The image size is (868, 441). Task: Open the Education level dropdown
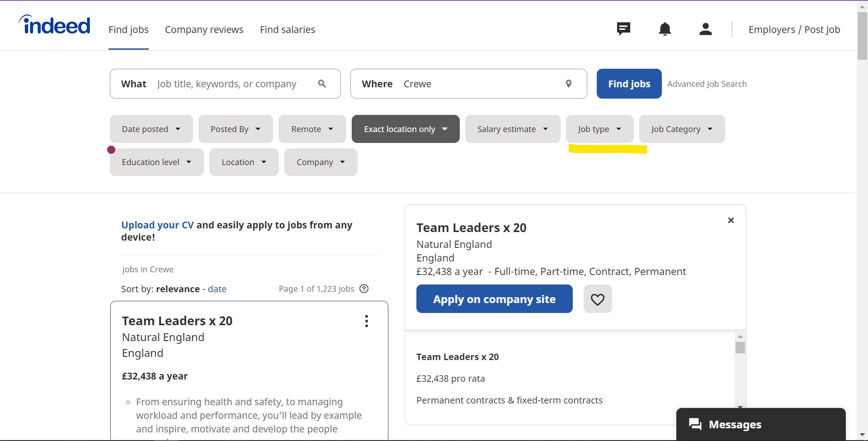[156, 162]
